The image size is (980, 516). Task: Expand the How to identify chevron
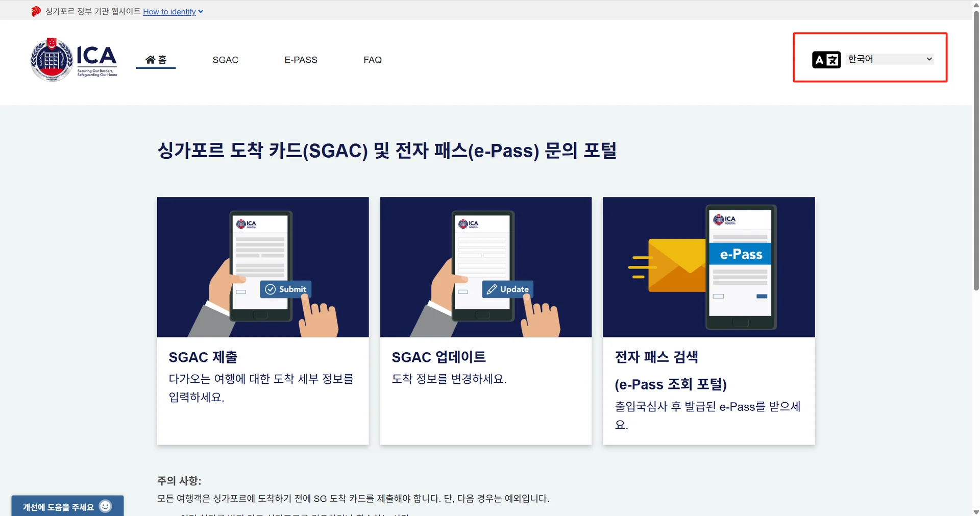pos(201,12)
